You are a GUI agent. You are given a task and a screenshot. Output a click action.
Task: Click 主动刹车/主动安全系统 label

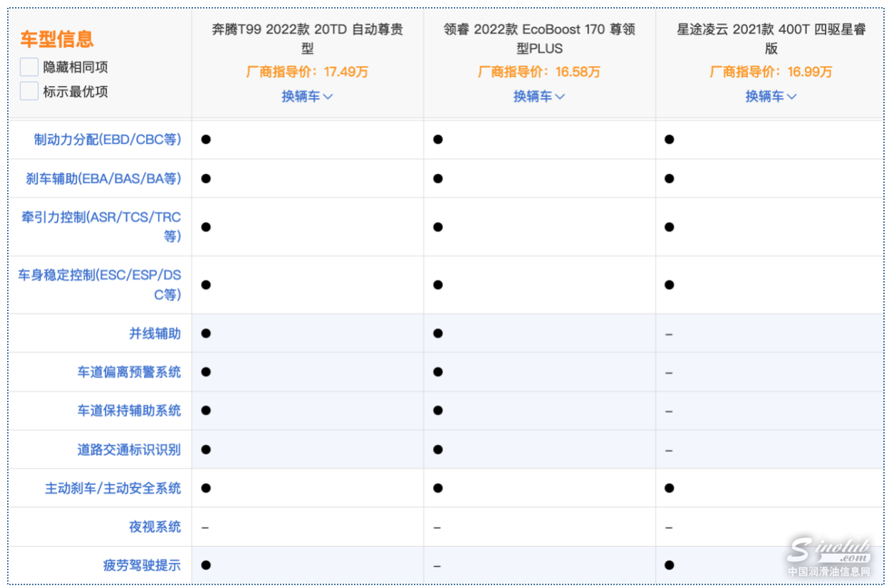pyautogui.click(x=113, y=488)
